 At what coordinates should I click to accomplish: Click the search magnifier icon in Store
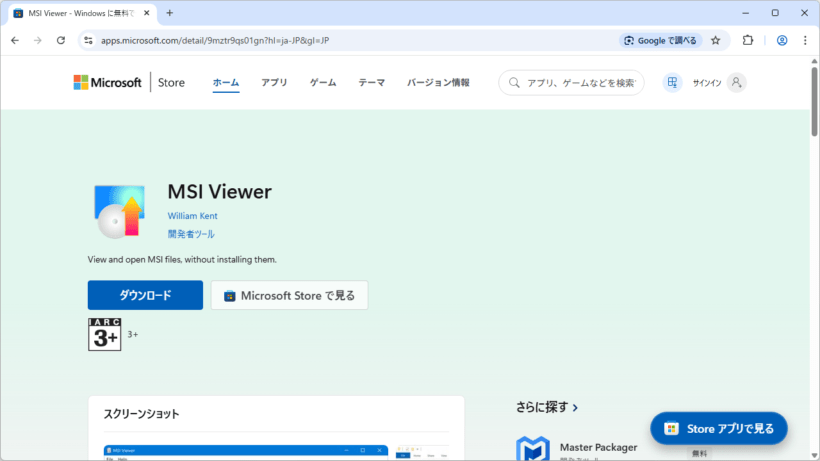[x=514, y=83]
